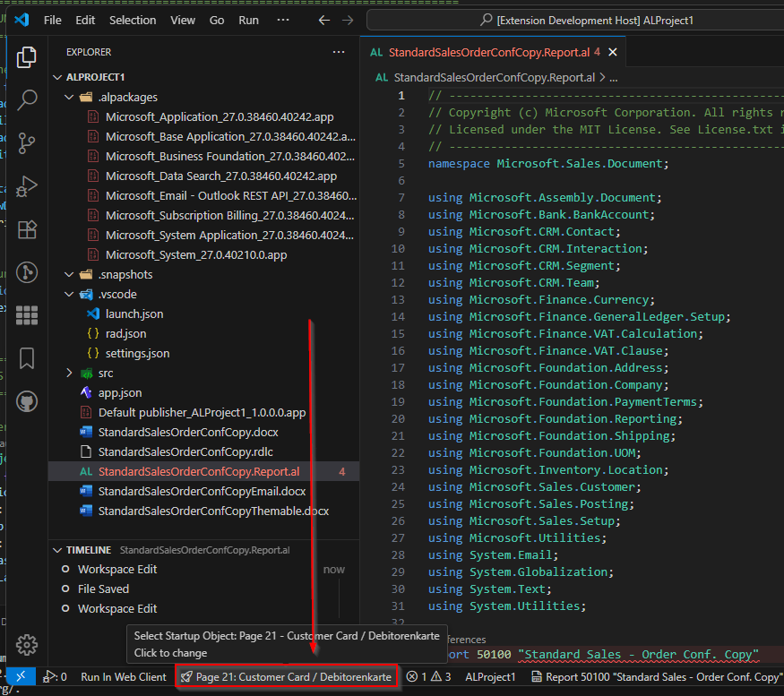Change startup object Page 21 Customer Card

pos(286,677)
